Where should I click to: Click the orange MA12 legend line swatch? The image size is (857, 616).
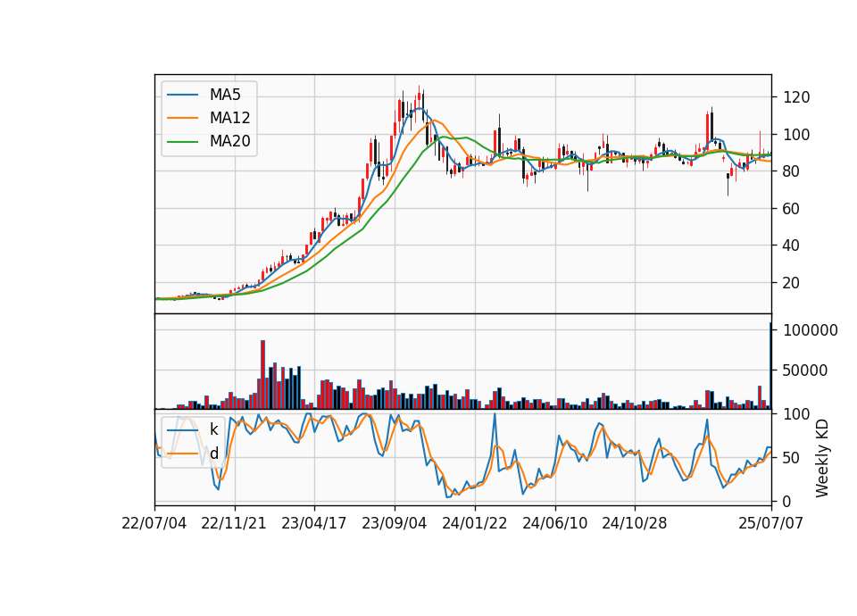[x=182, y=118]
